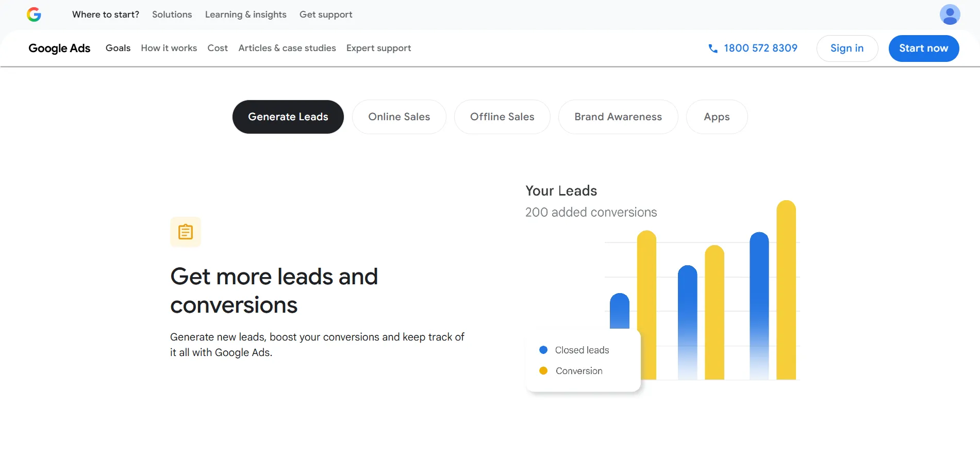Viewport: 980px width, 468px height.
Task: Open the Learning & insights menu
Action: pyautogui.click(x=245, y=14)
